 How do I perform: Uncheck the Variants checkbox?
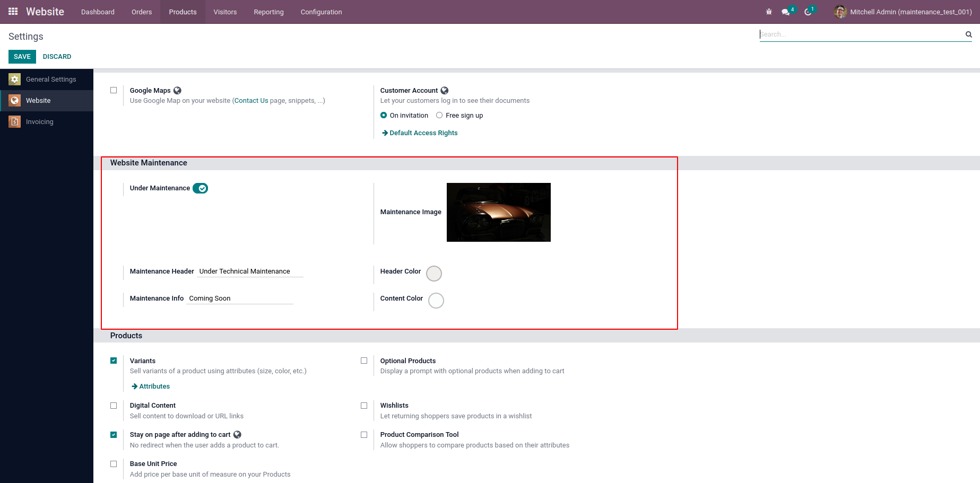(x=114, y=361)
